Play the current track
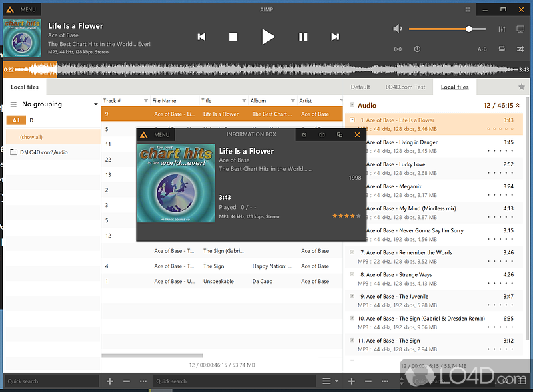The image size is (533, 392). pos(268,37)
